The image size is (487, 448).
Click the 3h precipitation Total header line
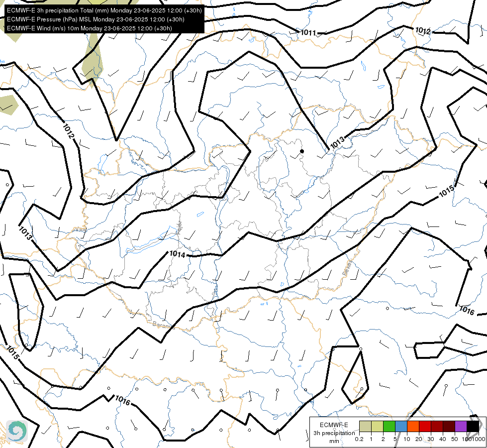(x=104, y=10)
